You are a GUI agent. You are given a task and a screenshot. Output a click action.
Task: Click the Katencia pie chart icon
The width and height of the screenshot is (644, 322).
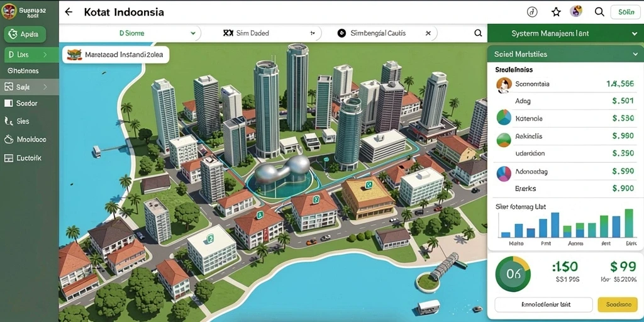504,118
